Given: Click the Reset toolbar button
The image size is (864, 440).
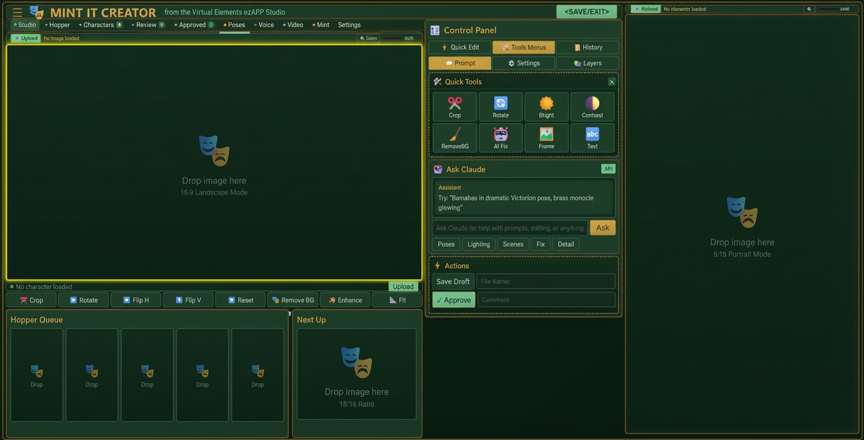Looking at the screenshot, I should pyautogui.click(x=240, y=300).
